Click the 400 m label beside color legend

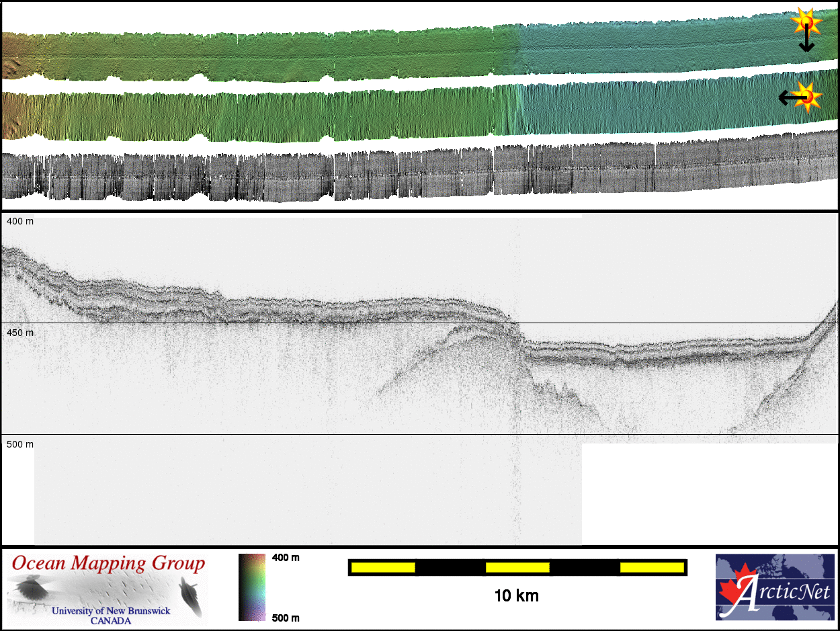tap(286, 558)
